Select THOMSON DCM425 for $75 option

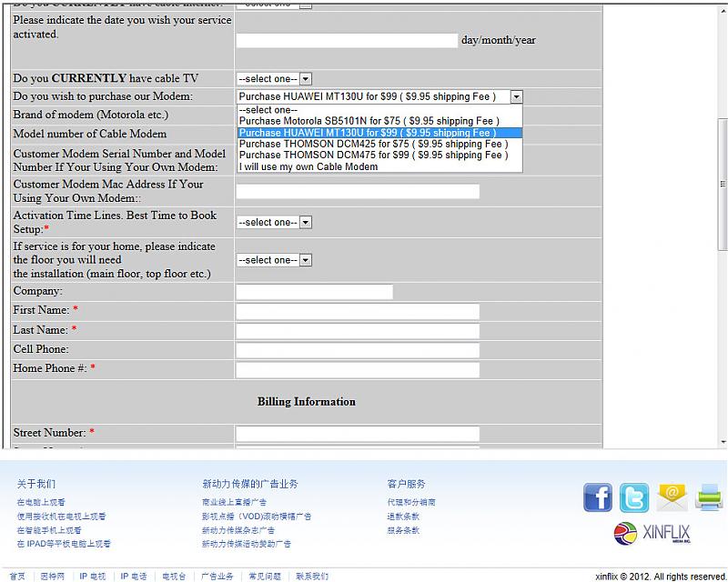(x=373, y=144)
